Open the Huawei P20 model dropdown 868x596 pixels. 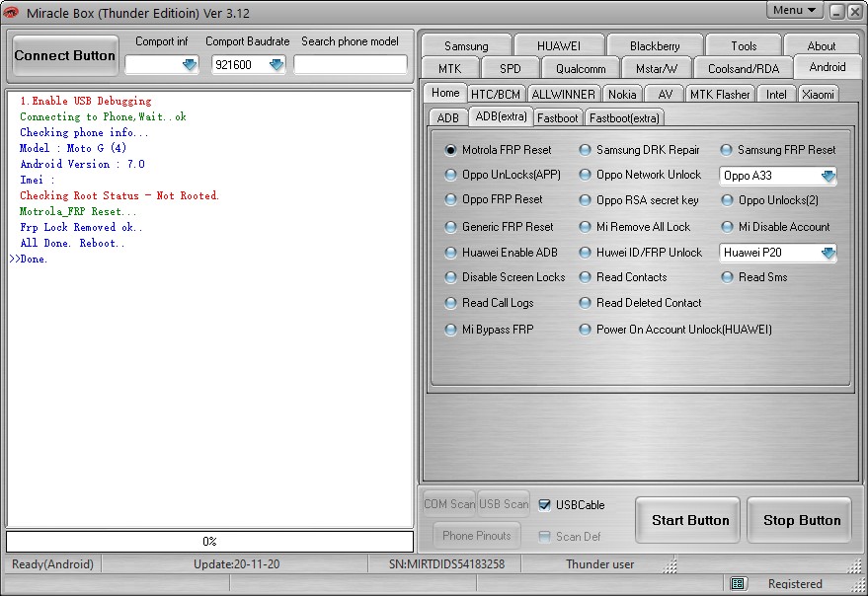tap(829, 253)
